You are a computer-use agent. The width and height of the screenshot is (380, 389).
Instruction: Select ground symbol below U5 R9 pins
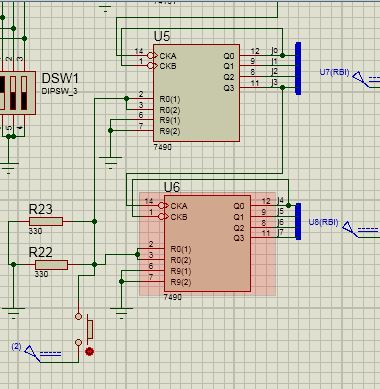point(110,162)
